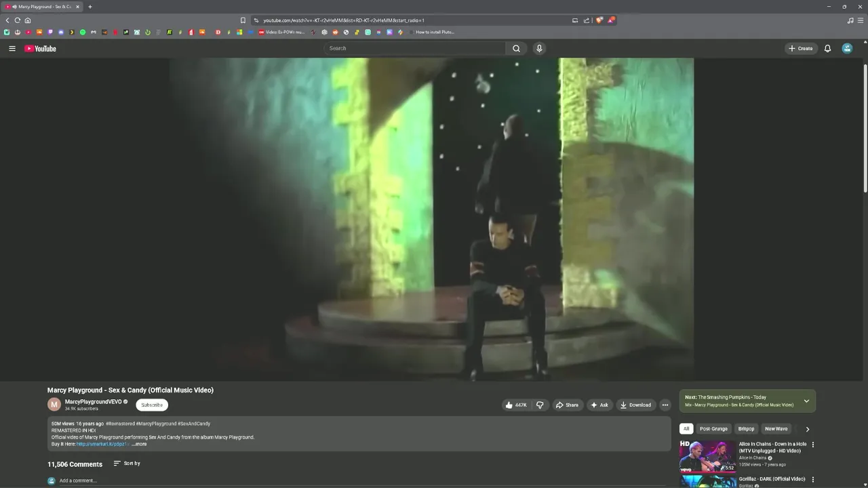Share page via address bar share icon
The height and width of the screenshot is (488, 868).
587,20
